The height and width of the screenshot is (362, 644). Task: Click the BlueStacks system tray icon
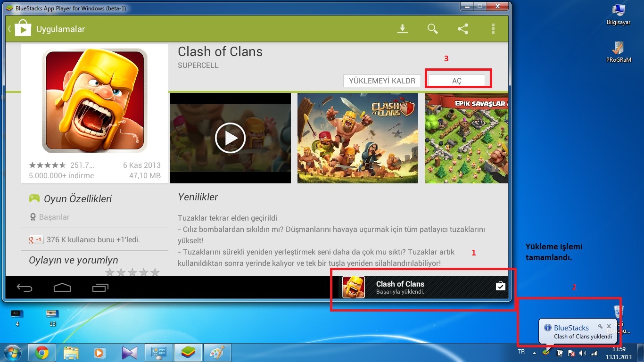point(547,353)
